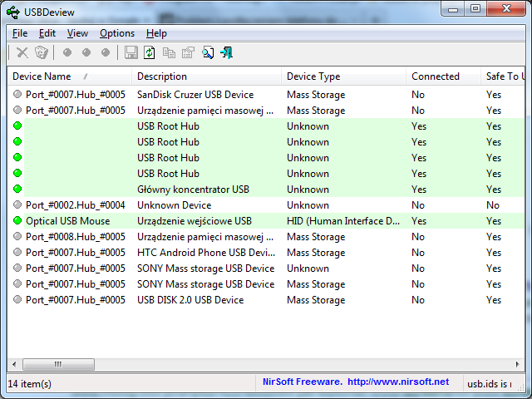This screenshot has height=399, width=532.
Task: Select the HID (Human Interface D... cell
Action: pyautogui.click(x=343, y=221)
